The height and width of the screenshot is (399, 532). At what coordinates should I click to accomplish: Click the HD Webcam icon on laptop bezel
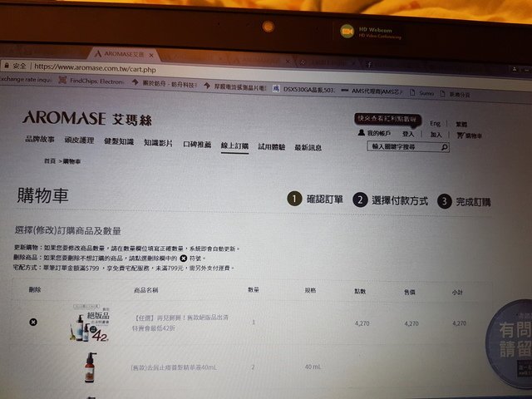click(347, 32)
